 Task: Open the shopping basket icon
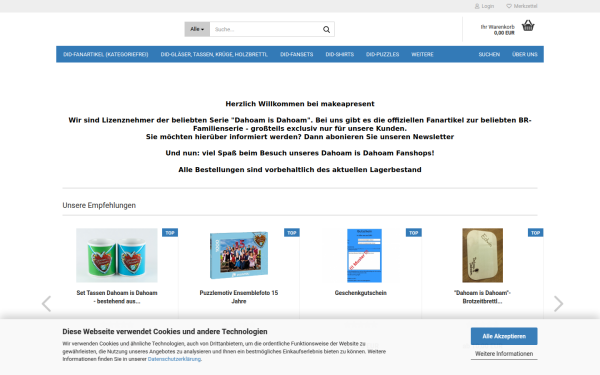(x=528, y=26)
